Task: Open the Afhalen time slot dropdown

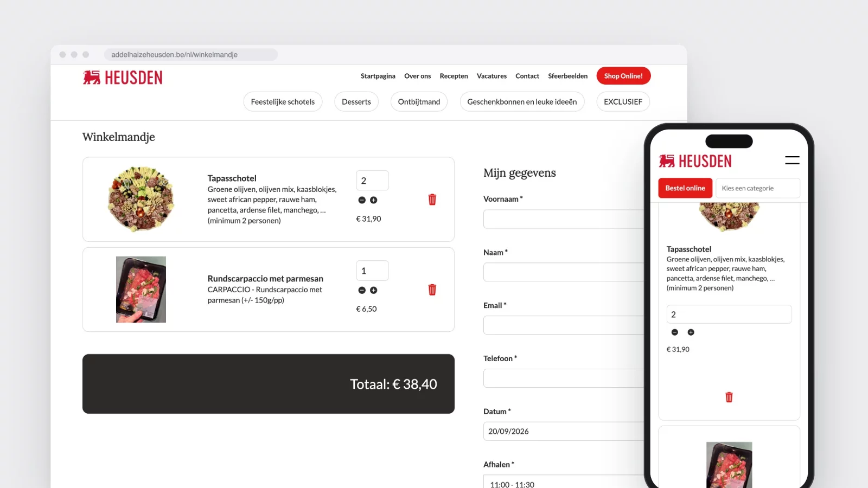Action: pos(563,481)
